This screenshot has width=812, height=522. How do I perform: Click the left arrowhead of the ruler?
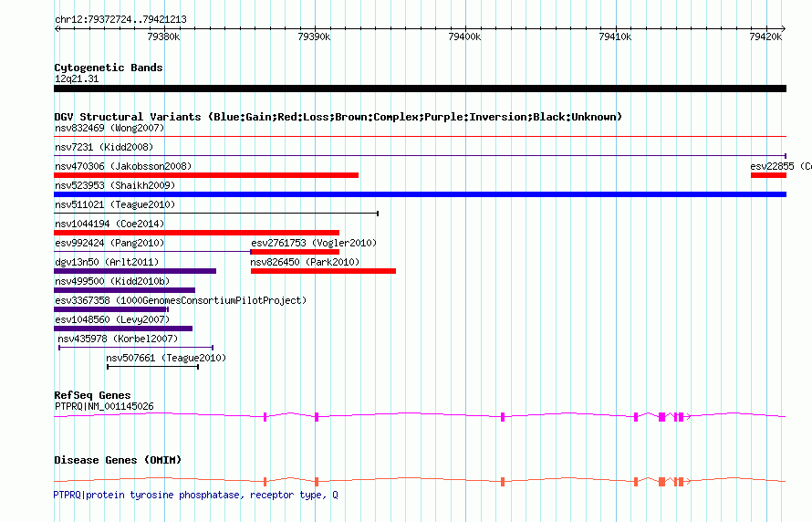tap(57, 29)
